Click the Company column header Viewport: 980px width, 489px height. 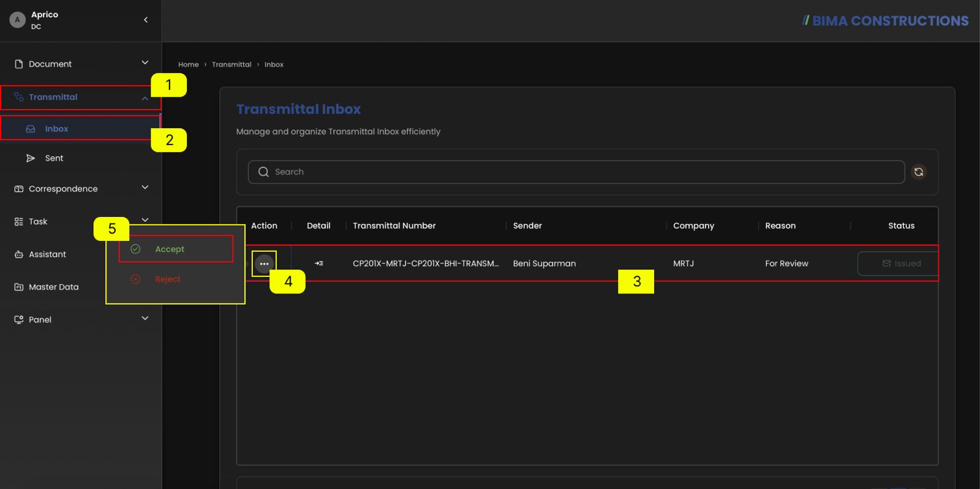[694, 226]
